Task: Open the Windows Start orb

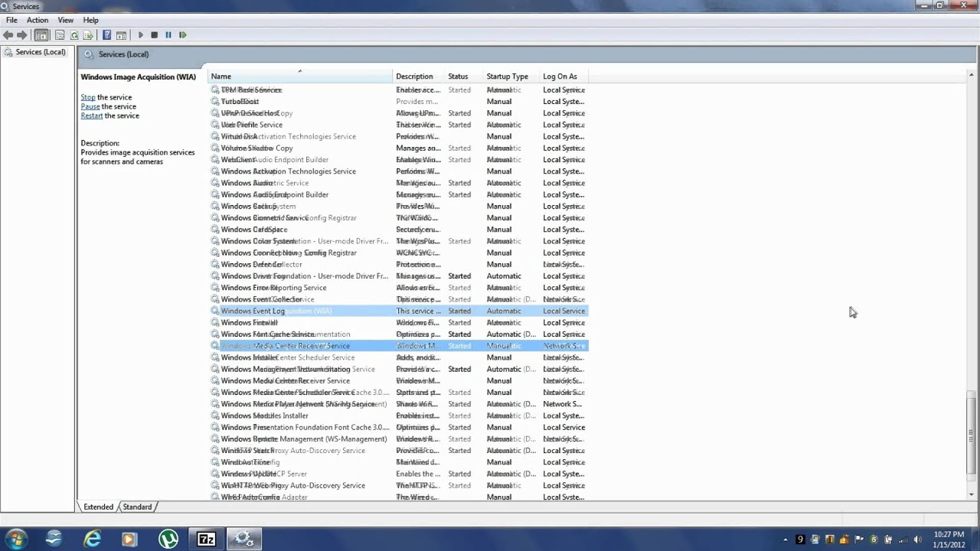Action: (15, 539)
